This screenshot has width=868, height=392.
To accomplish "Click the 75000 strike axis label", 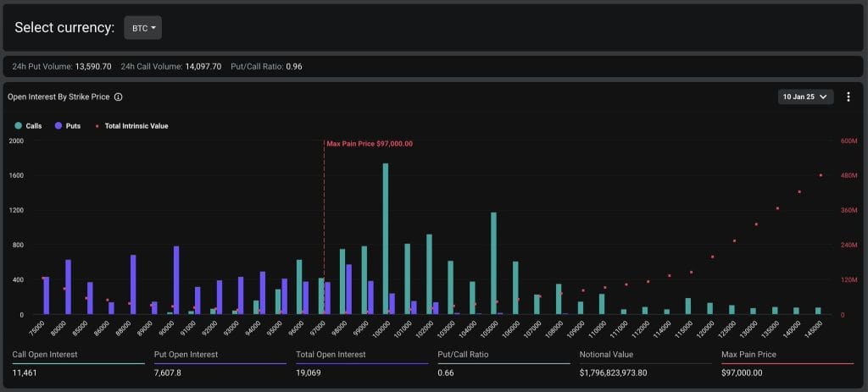I will click(37, 327).
